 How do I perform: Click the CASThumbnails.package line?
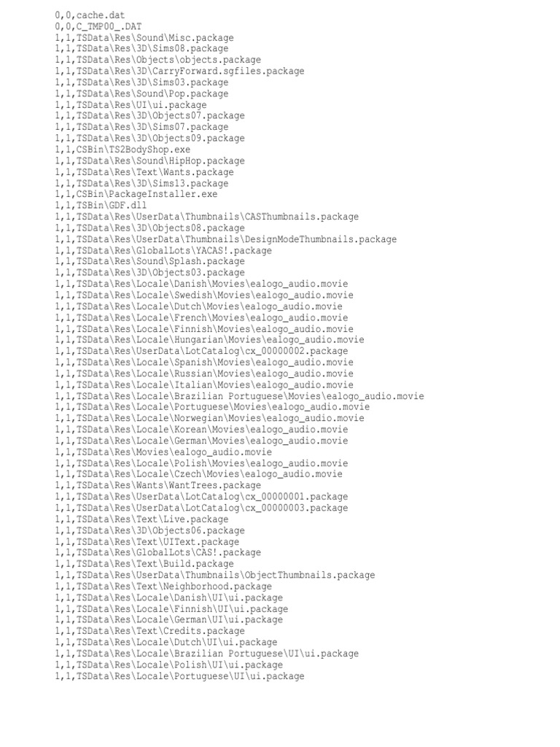point(206,217)
